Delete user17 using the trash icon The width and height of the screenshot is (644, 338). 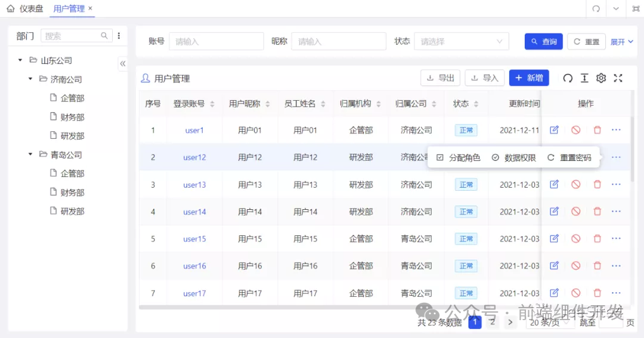(x=597, y=293)
